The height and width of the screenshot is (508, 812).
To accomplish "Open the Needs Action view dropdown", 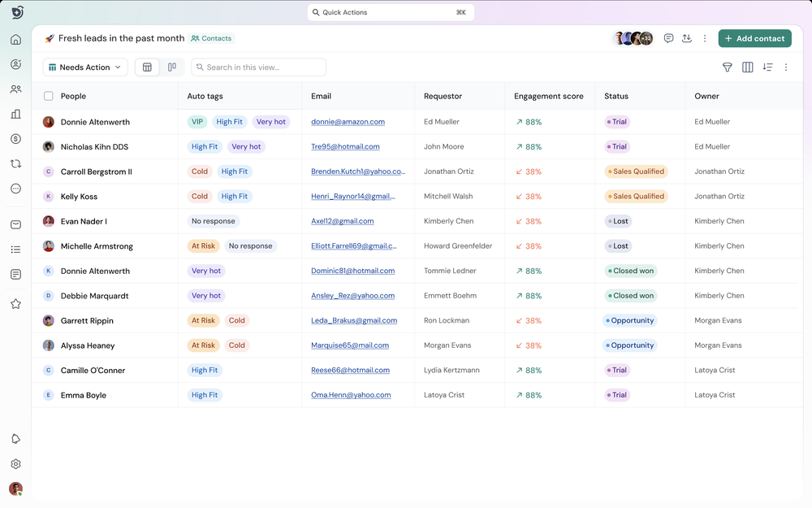I will [x=85, y=67].
